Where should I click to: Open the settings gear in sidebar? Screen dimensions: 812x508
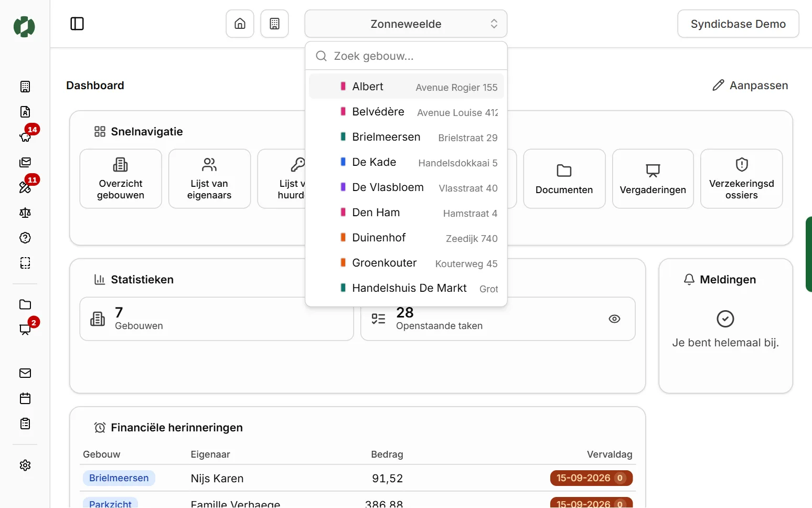point(25,465)
